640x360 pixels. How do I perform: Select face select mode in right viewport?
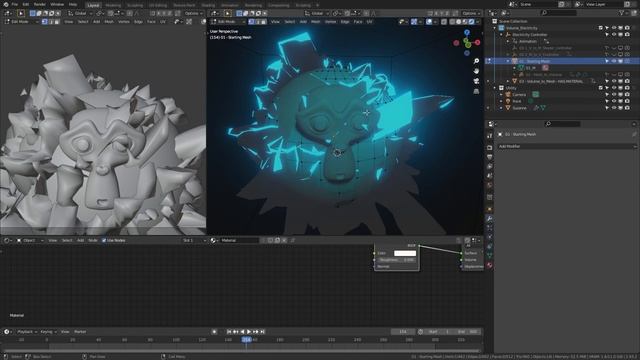[x=264, y=22]
